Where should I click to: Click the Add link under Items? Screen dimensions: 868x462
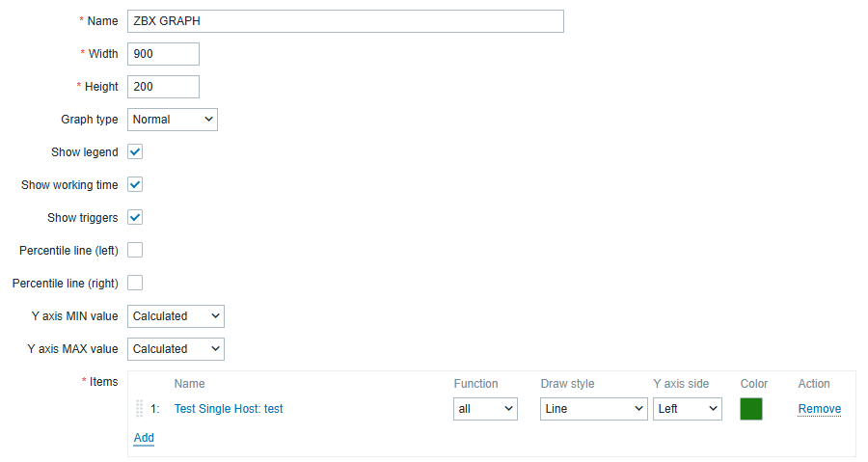pos(144,438)
